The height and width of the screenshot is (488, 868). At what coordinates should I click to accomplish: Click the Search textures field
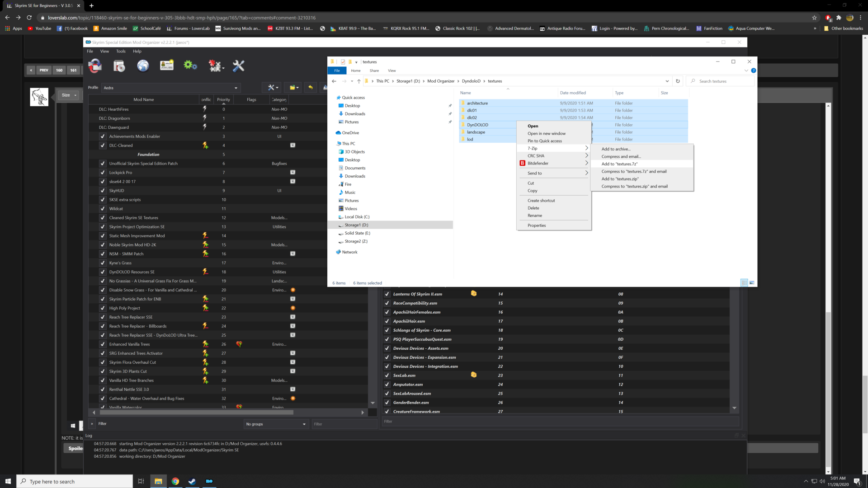pos(720,81)
